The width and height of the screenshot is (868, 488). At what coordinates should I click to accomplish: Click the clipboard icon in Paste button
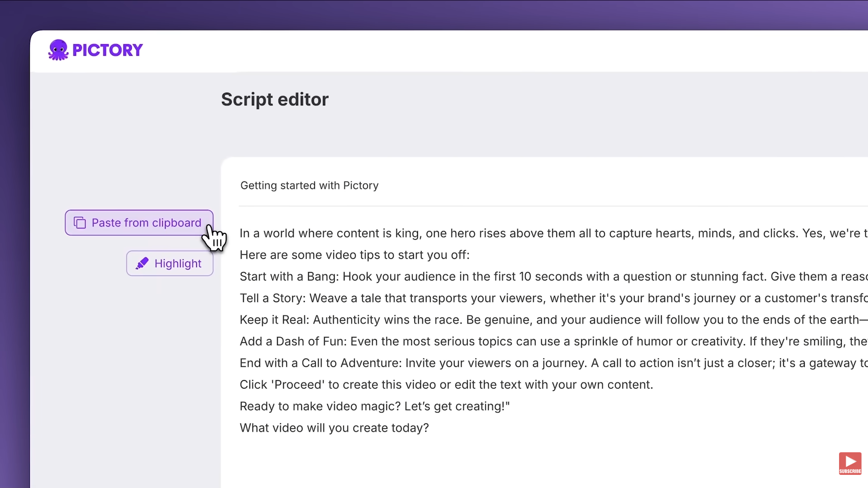(80, 223)
